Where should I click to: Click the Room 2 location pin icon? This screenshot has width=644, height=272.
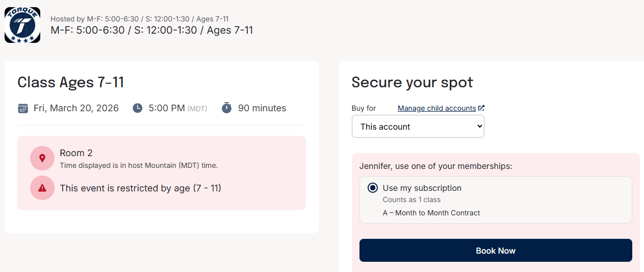click(x=42, y=158)
